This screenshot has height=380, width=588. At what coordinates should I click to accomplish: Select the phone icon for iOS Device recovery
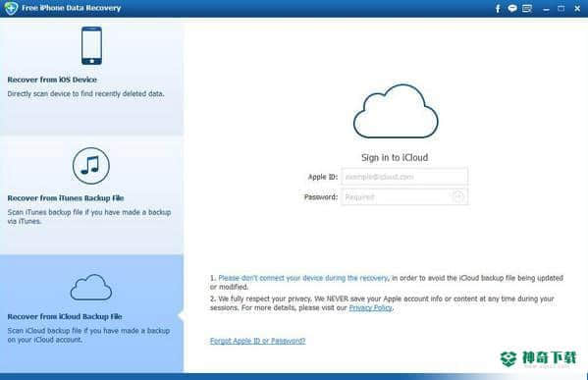91,46
